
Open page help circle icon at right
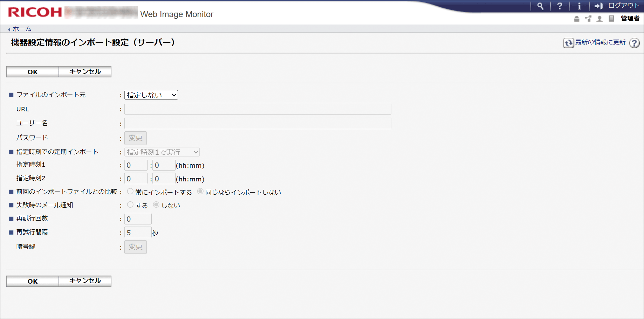[x=635, y=43]
